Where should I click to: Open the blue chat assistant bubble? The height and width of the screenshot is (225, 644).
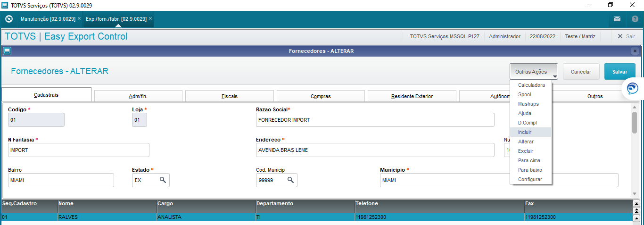click(x=632, y=88)
